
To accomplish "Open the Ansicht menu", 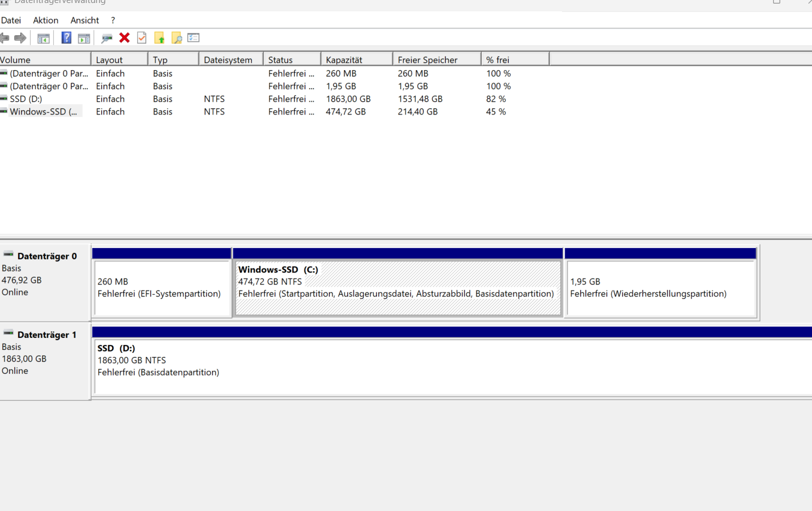I will 84,20.
